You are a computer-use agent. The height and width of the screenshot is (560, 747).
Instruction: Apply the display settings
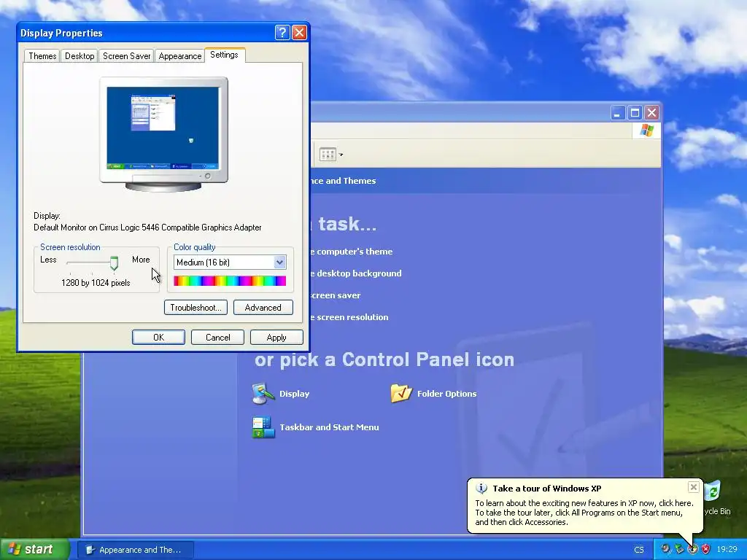pos(276,337)
